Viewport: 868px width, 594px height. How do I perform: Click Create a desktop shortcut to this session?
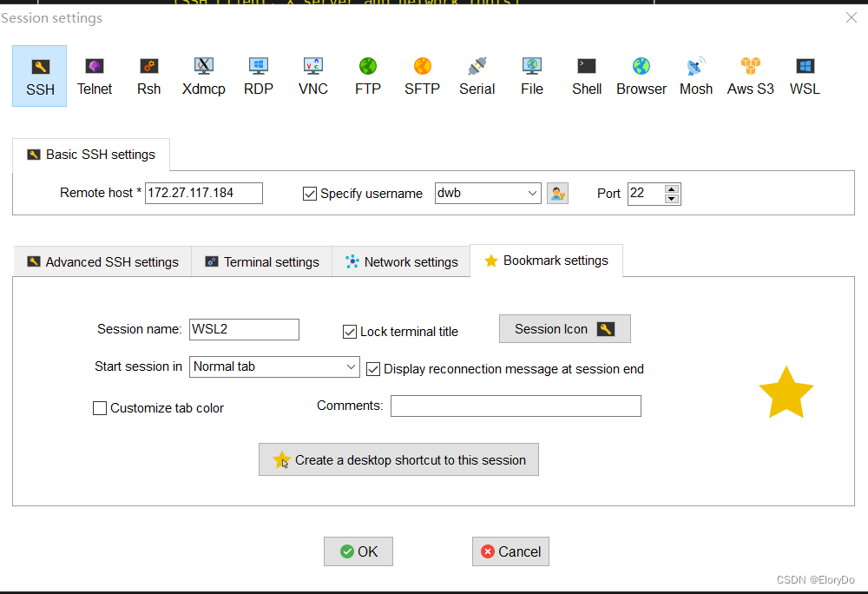398,459
